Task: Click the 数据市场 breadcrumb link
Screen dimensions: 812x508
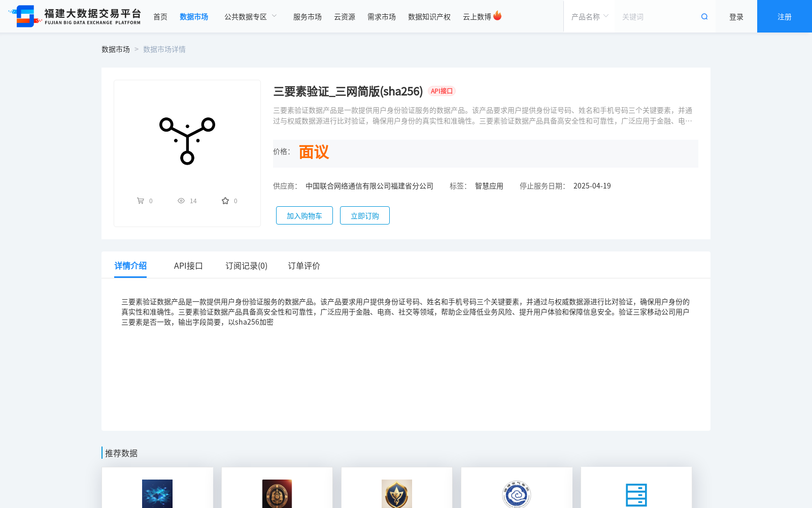Action: pyautogui.click(x=116, y=49)
